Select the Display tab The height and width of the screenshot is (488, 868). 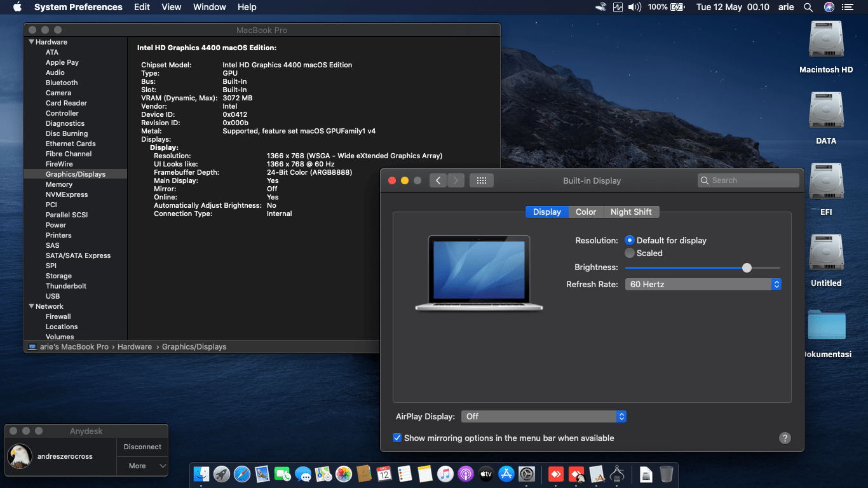tap(547, 212)
